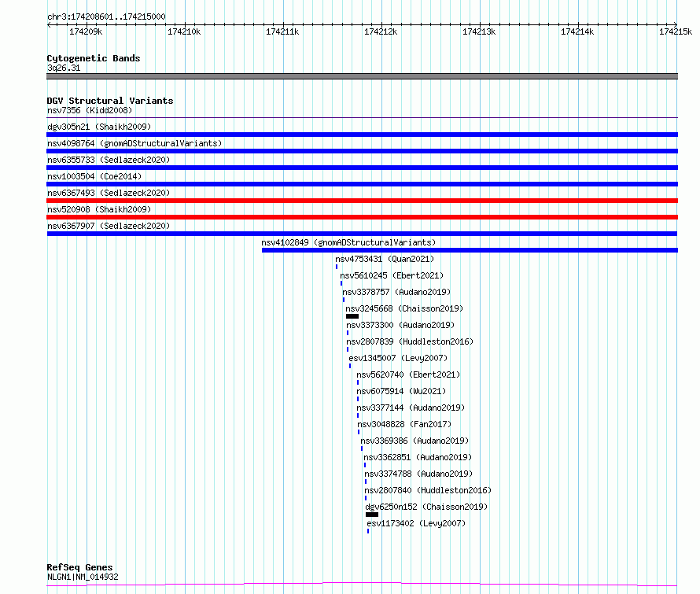The image size is (700, 594).
Task: Click the red bar under nsv6367493
Action: (x=362, y=201)
